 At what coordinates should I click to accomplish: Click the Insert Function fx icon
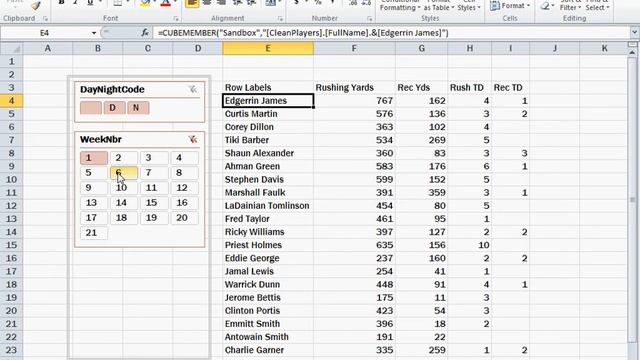coord(144,33)
